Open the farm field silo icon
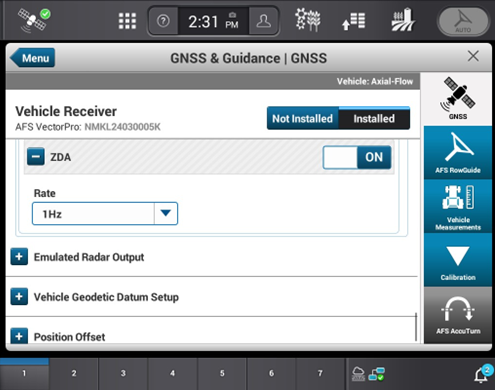This screenshot has width=495, height=390. (x=403, y=20)
